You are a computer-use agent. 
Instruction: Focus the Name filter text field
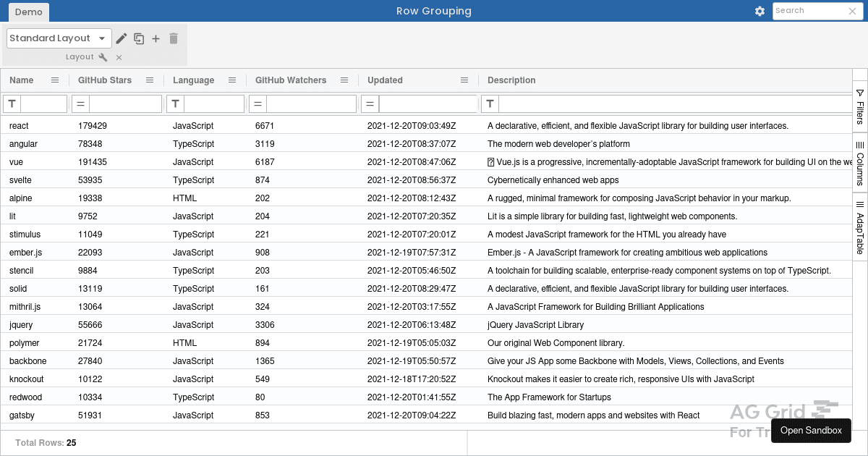coord(44,104)
